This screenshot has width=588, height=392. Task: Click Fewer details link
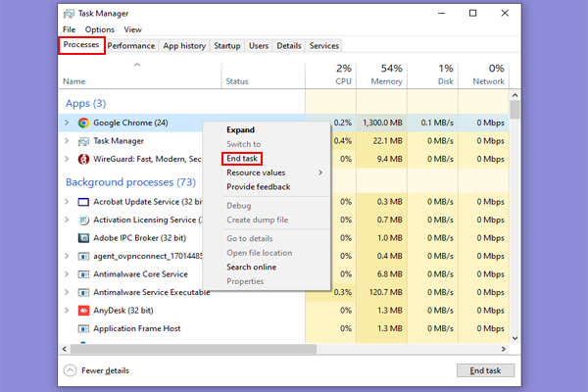[105, 370]
